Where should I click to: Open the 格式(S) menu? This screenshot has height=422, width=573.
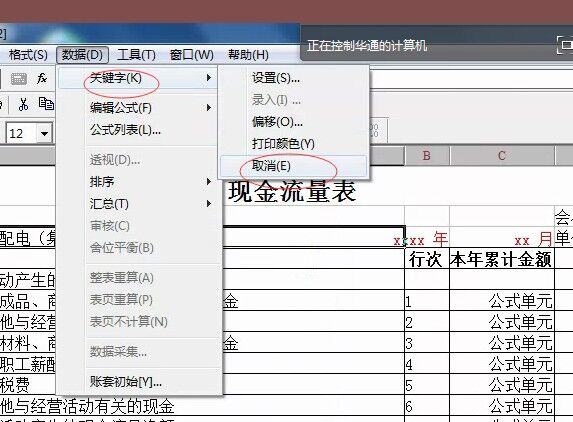28,55
